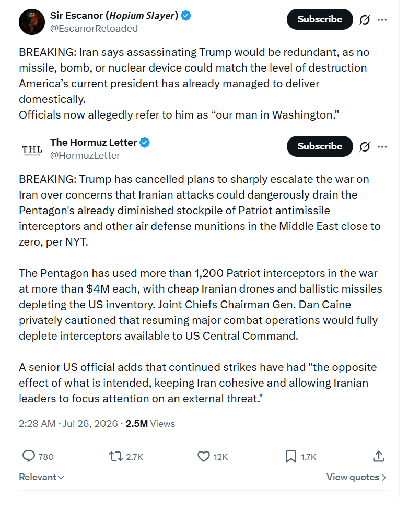Subscribe to Sir Escanor

point(320,19)
